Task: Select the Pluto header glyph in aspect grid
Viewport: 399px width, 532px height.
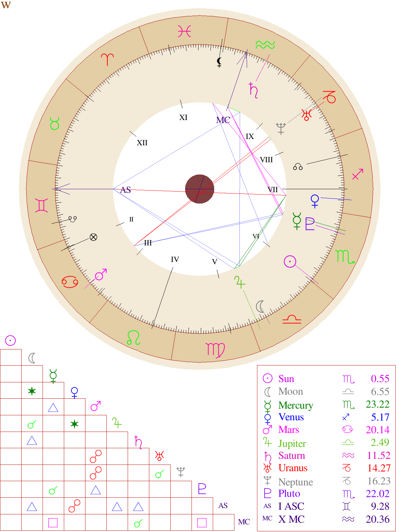Action: [x=202, y=489]
